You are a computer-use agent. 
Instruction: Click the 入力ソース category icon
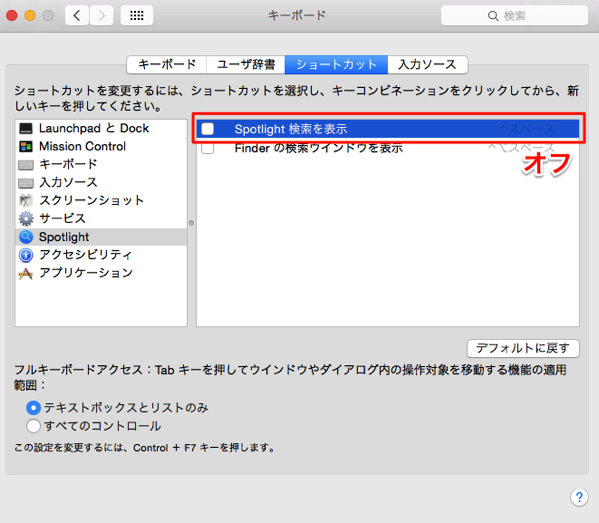26,183
